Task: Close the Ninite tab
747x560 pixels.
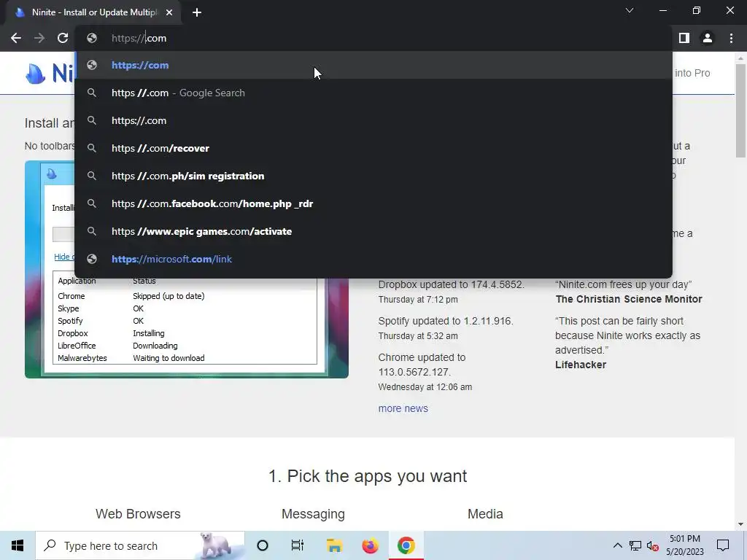Action: (169, 12)
